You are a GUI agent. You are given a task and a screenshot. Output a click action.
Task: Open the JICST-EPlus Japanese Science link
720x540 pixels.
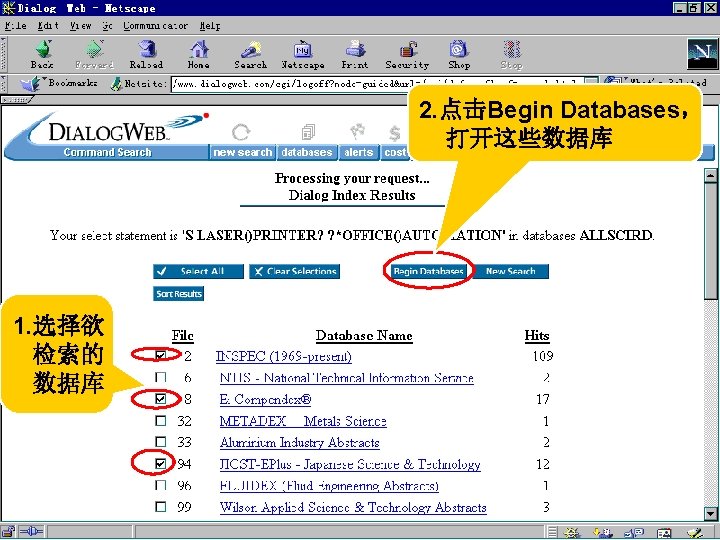(350, 464)
